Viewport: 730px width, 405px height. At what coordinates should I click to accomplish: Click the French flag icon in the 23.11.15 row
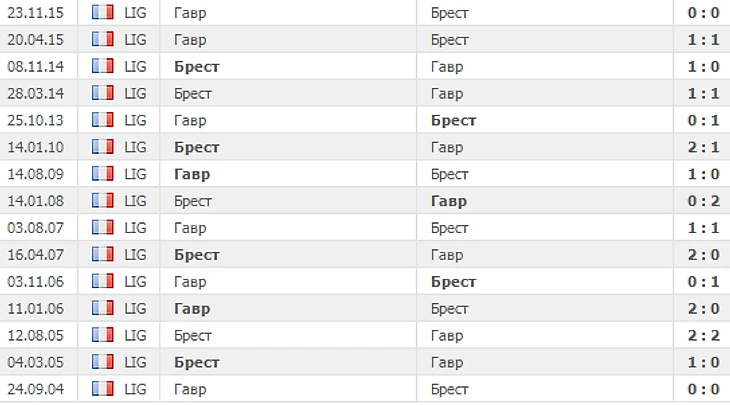tap(102, 12)
